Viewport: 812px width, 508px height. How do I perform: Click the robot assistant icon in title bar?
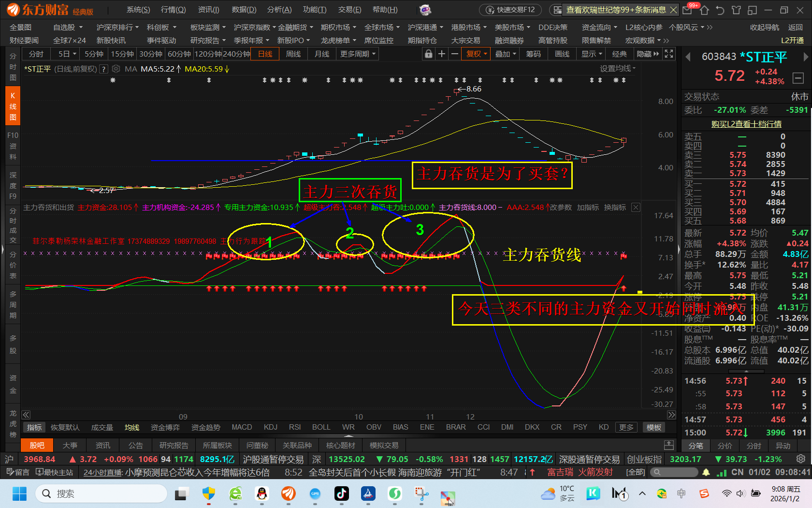tap(425, 10)
